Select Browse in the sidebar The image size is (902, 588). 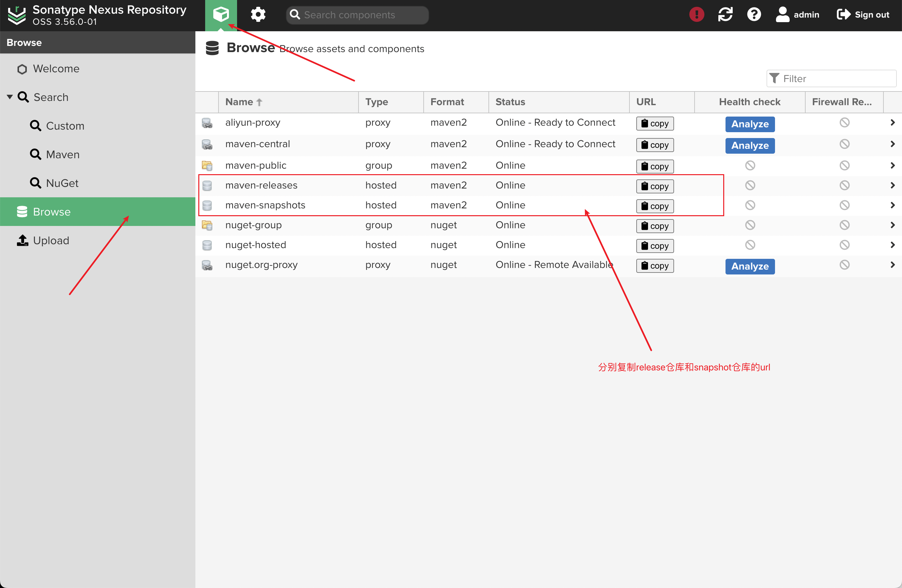(x=98, y=211)
